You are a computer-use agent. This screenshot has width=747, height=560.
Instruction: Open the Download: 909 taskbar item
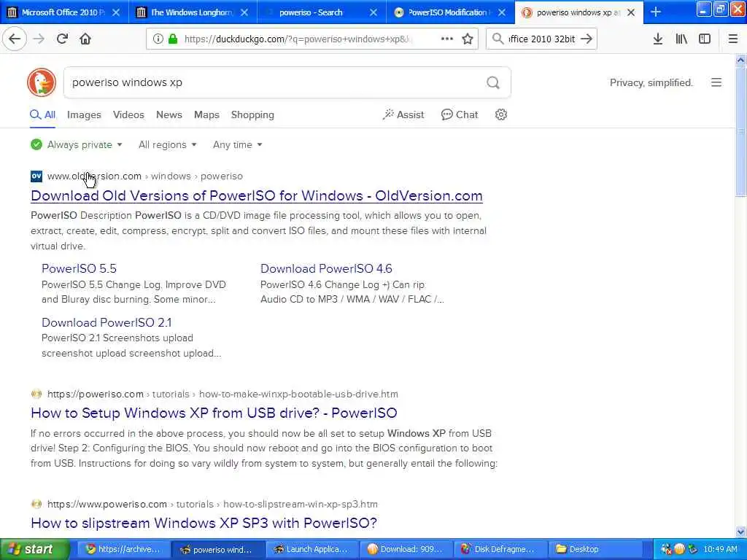pyautogui.click(x=406, y=549)
